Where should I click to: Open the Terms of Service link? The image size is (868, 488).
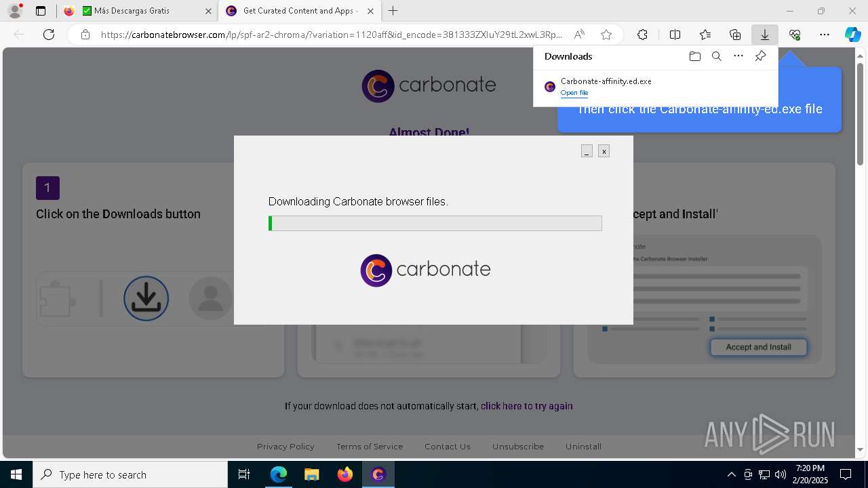pos(370,447)
